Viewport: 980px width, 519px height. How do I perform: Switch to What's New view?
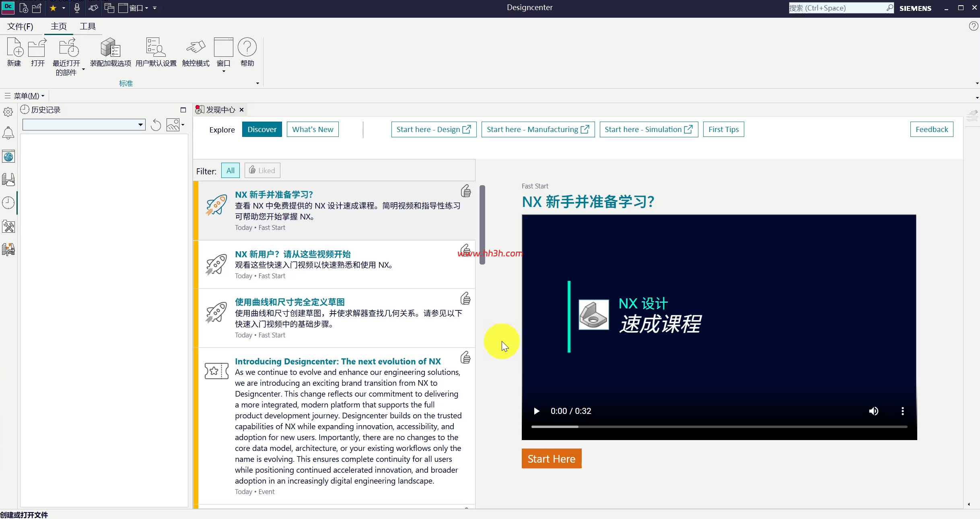313,129
